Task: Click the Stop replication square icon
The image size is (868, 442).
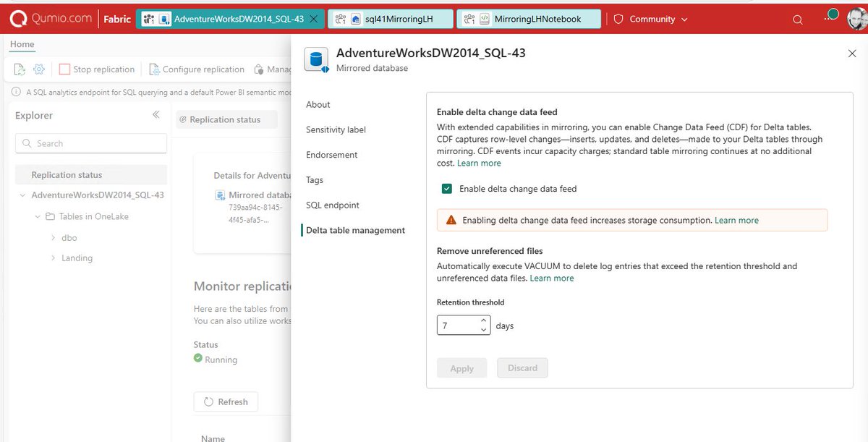Action: coord(64,69)
